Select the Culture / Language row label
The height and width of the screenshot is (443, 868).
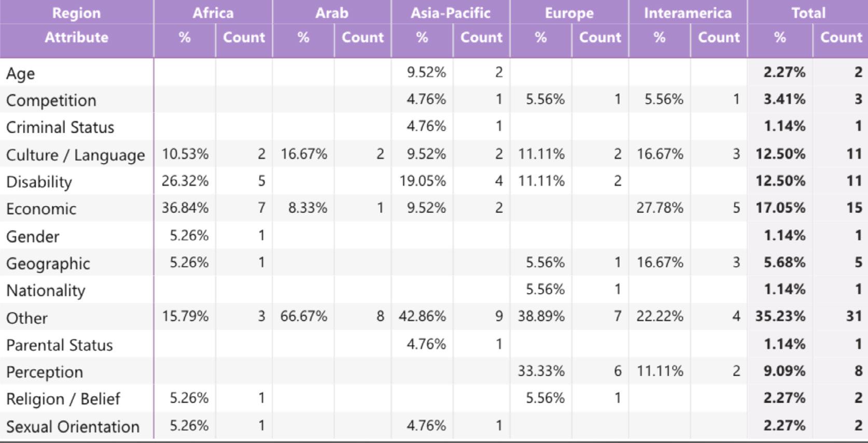click(x=75, y=155)
